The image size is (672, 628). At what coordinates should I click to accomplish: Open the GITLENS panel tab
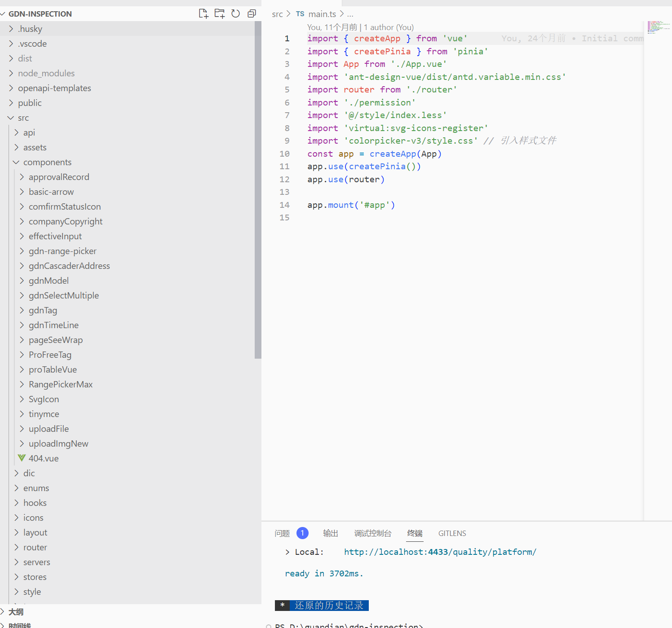[x=452, y=533]
